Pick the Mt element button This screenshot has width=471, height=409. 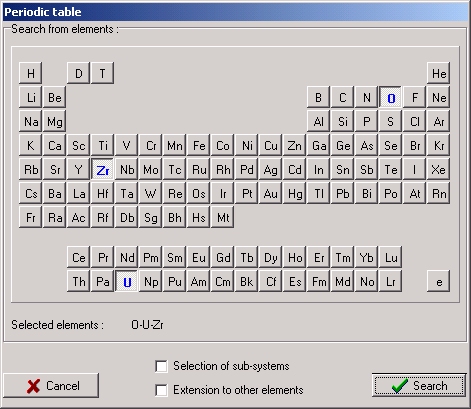click(x=223, y=218)
